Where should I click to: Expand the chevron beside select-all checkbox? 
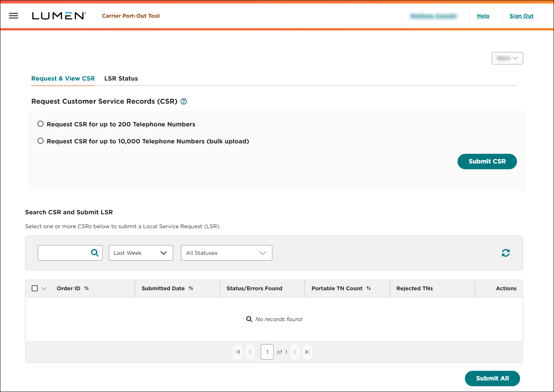point(44,289)
